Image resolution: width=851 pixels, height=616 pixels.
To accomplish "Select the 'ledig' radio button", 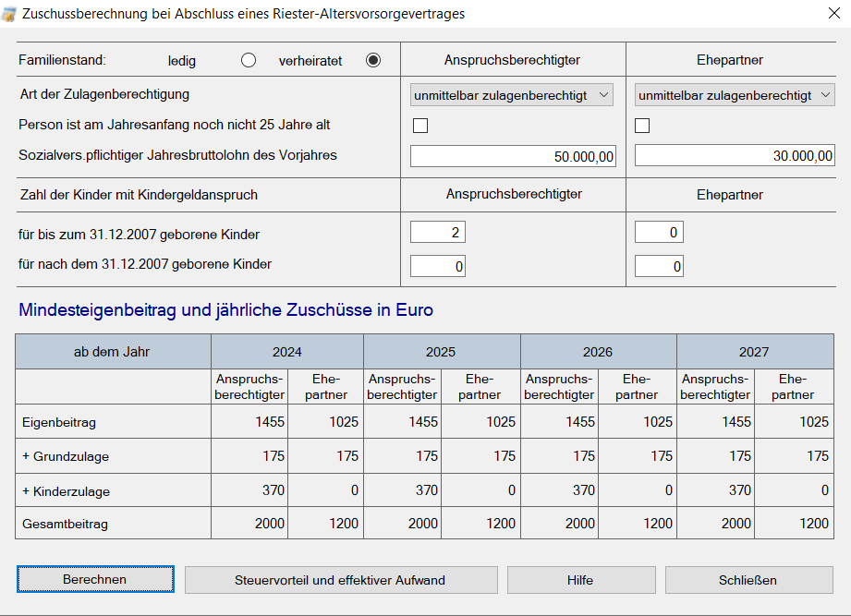I will click(x=248, y=61).
